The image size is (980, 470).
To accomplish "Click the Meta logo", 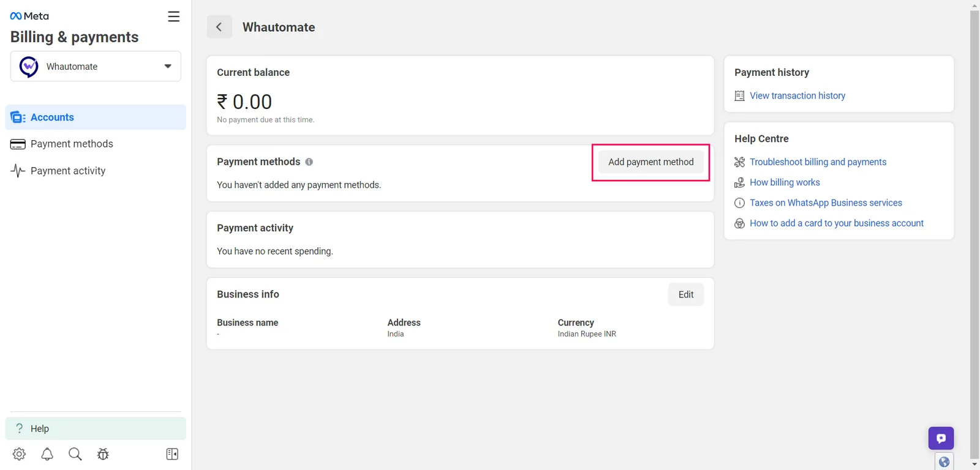I will click(29, 16).
